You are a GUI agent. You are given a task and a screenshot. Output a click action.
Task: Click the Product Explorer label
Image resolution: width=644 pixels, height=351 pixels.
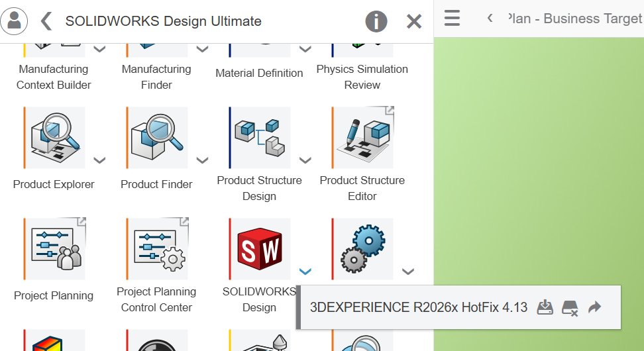coord(54,184)
